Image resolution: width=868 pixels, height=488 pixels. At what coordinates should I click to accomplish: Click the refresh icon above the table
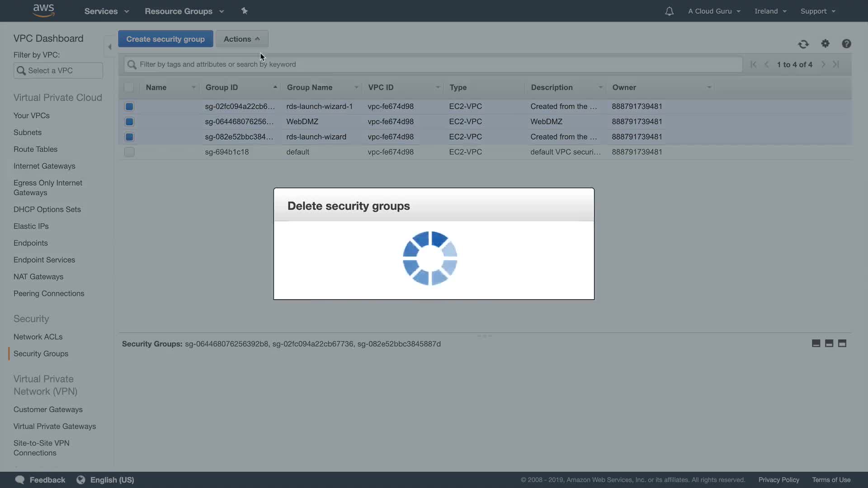coord(803,44)
